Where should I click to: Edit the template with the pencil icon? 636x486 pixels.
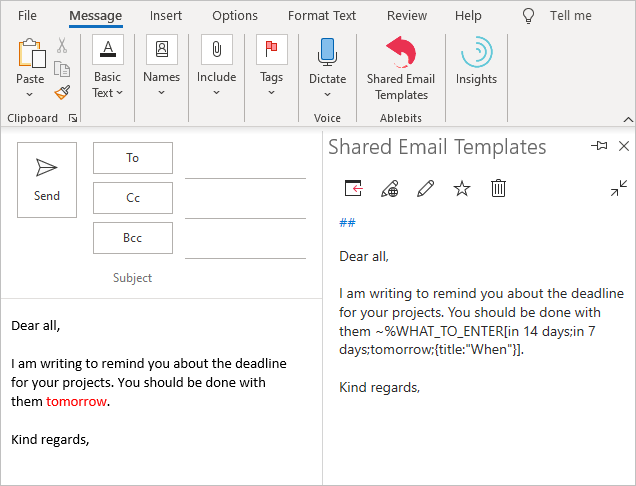click(425, 188)
